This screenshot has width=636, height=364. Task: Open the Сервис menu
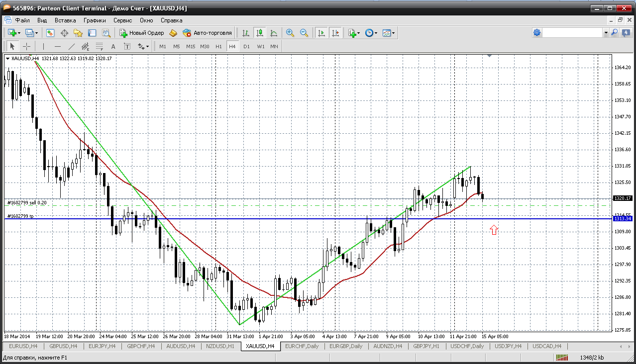[x=123, y=20]
